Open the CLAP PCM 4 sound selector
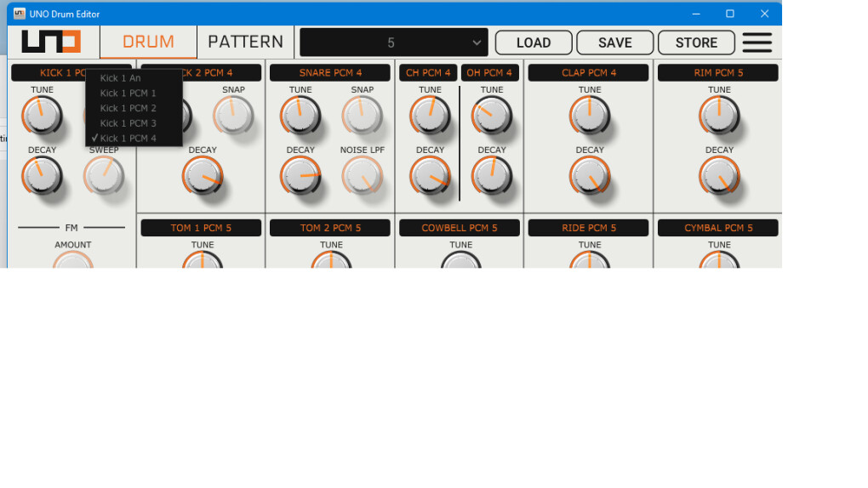The image size is (868, 488). point(588,72)
